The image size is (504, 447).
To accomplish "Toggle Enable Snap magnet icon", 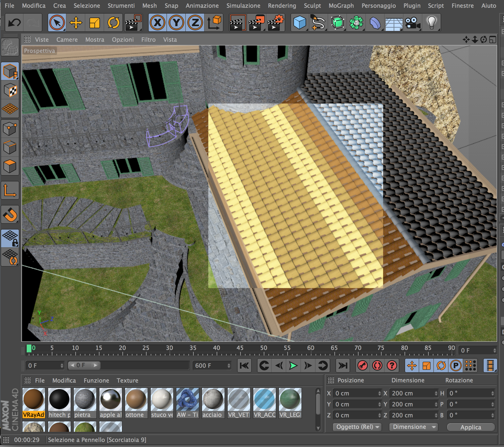I will click(10, 215).
